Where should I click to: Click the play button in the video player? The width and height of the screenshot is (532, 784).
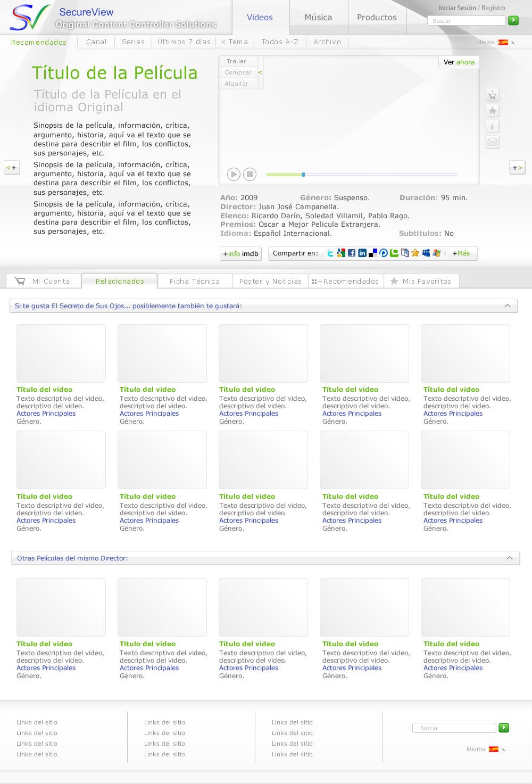click(234, 174)
